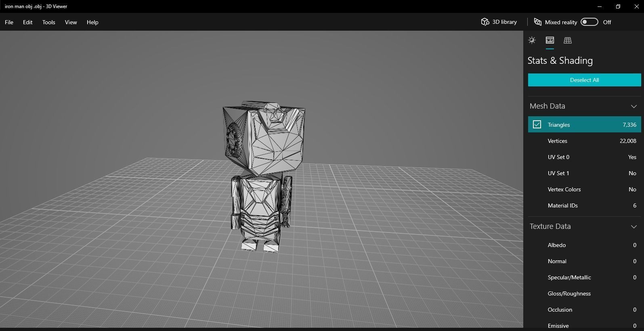Click the 22,008 vertices value
The width and height of the screenshot is (644, 331).
point(628,141)
